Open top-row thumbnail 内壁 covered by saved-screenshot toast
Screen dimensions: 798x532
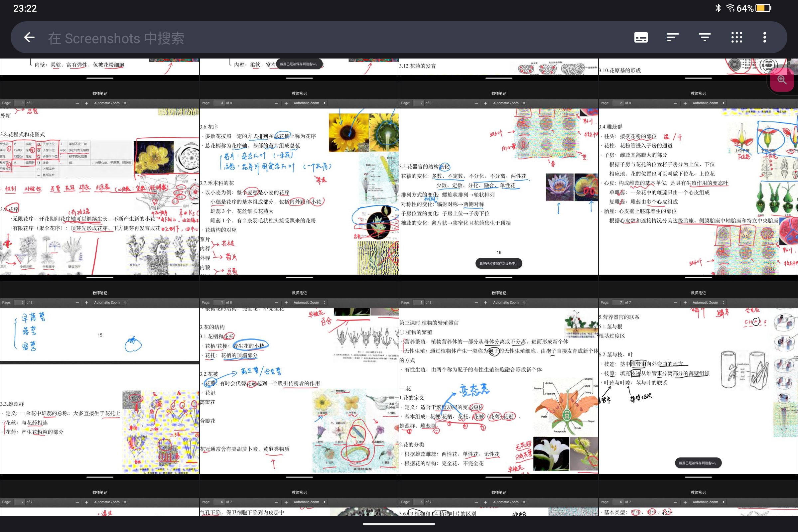(299, 69)
